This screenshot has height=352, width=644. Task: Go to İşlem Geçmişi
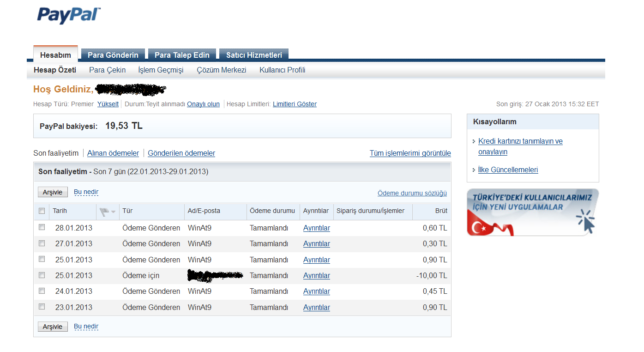[x=161, y=70]
